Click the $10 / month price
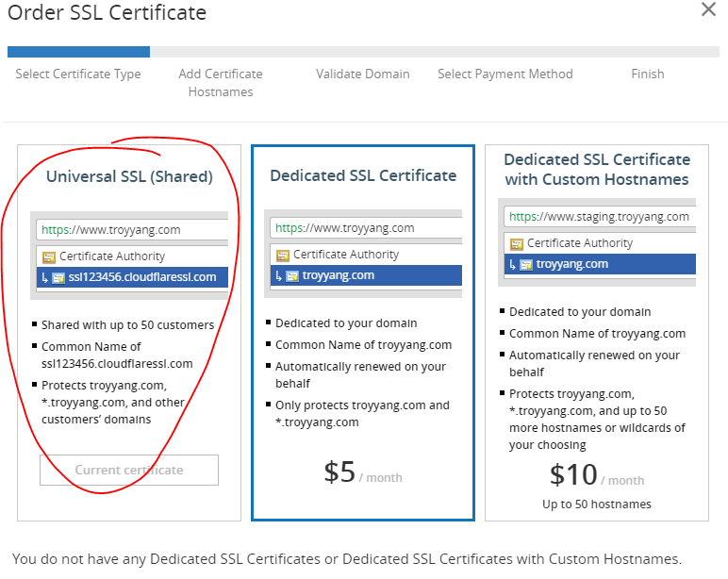The image size is (728, 579). tap(597, 474)
